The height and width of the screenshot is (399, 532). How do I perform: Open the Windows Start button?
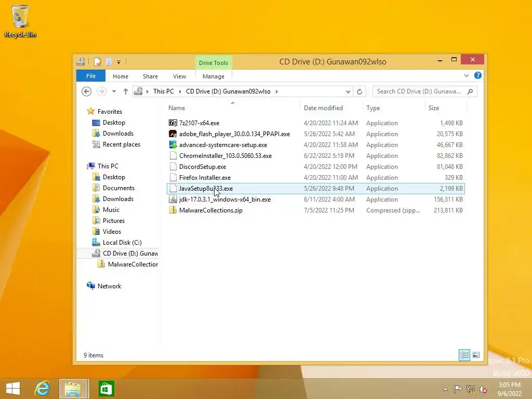click(13, 389)
